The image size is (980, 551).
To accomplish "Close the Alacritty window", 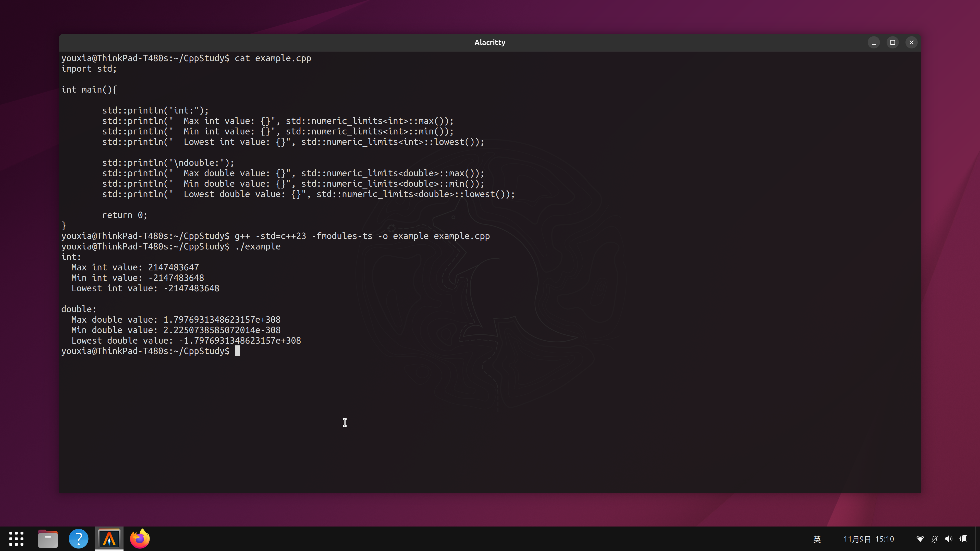I will [x=912, y=42].
